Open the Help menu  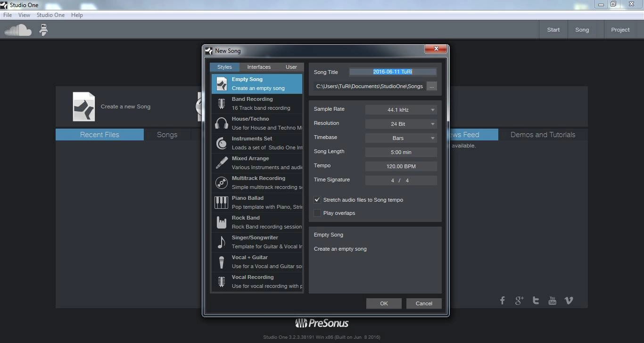tap(77, 15)
